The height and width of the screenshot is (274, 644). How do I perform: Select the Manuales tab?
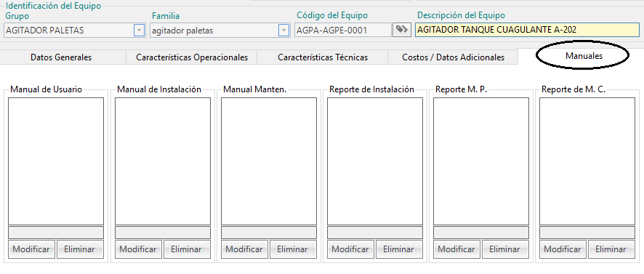pyautogui.click(x=584, y=56)
